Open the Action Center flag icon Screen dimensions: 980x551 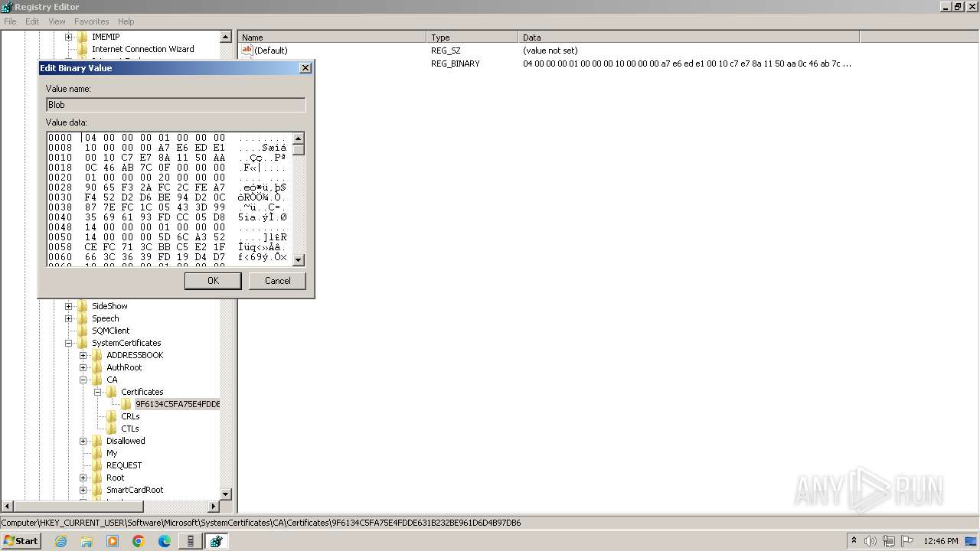(909, 541)
